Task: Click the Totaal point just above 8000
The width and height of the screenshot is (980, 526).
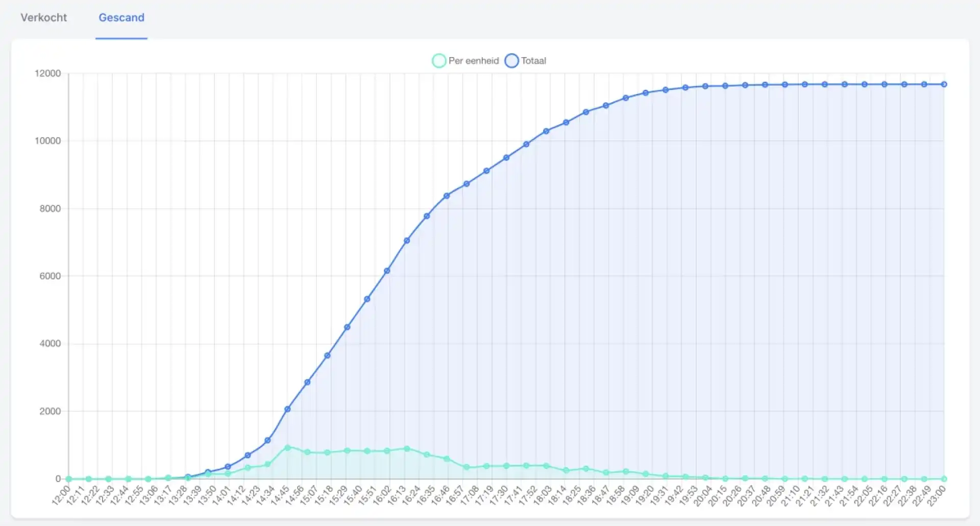Action: (x=447, y=196)
